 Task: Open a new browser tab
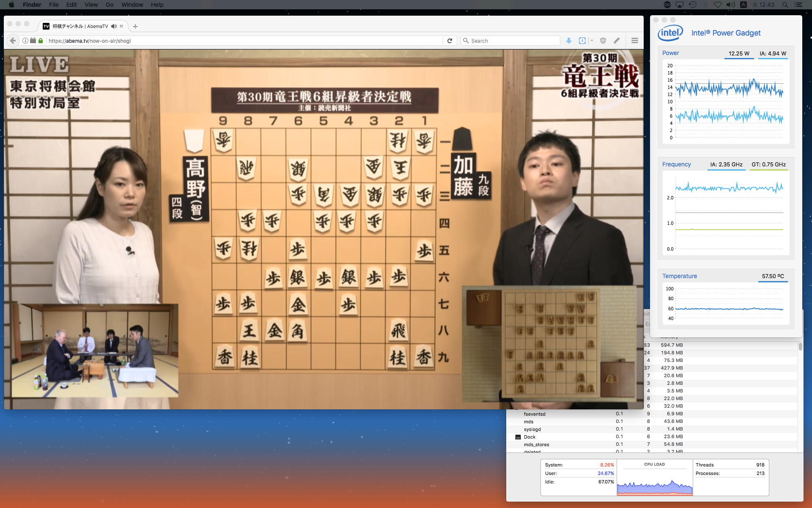click(135, 26)
